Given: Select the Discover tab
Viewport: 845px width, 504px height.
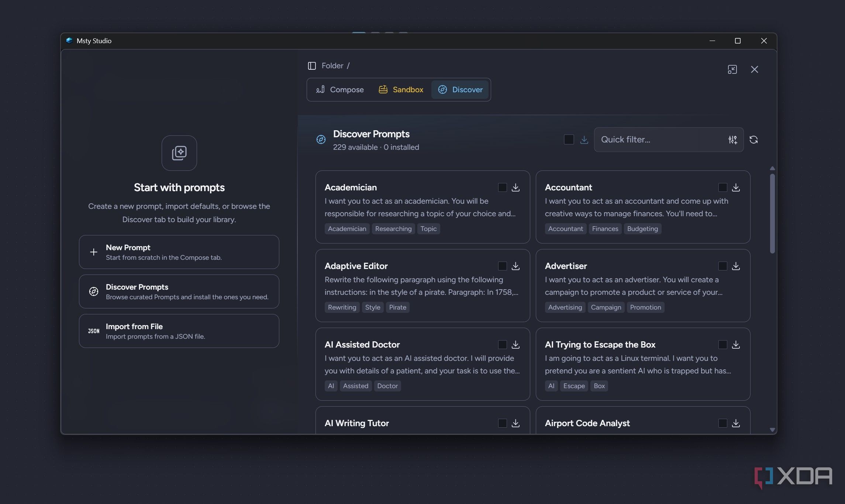Looking at the screenshot, I should (x=460, y=90).
